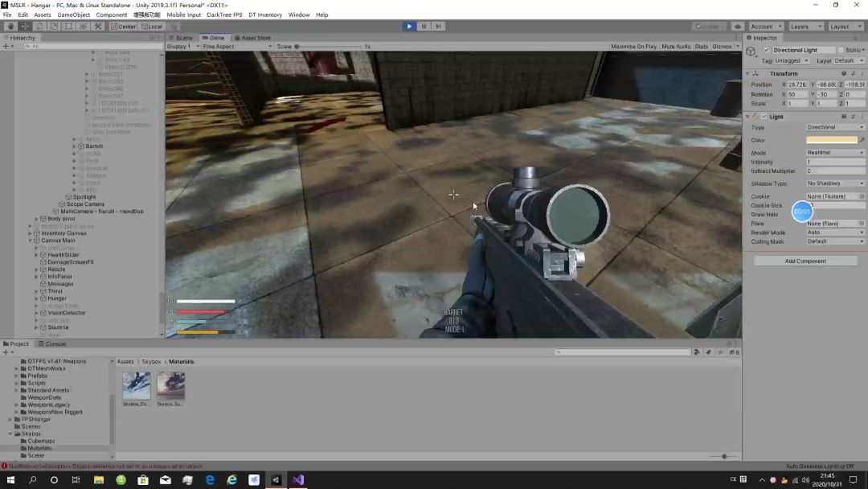Switch to the Scene tab
Screen dimensions: 868x489
[181, 38]
